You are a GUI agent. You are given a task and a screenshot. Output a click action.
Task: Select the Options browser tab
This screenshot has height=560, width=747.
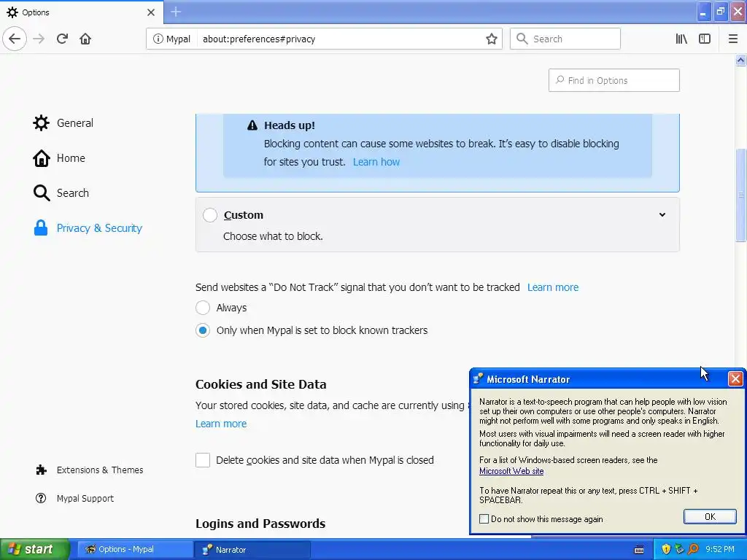tap(81, 12)
